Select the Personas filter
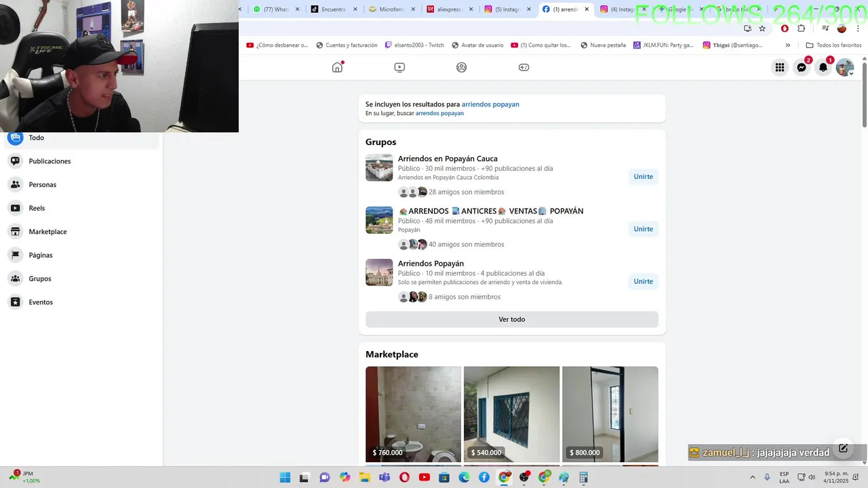Viewport: 868px width, 488px height. click(x=82, y=184)
